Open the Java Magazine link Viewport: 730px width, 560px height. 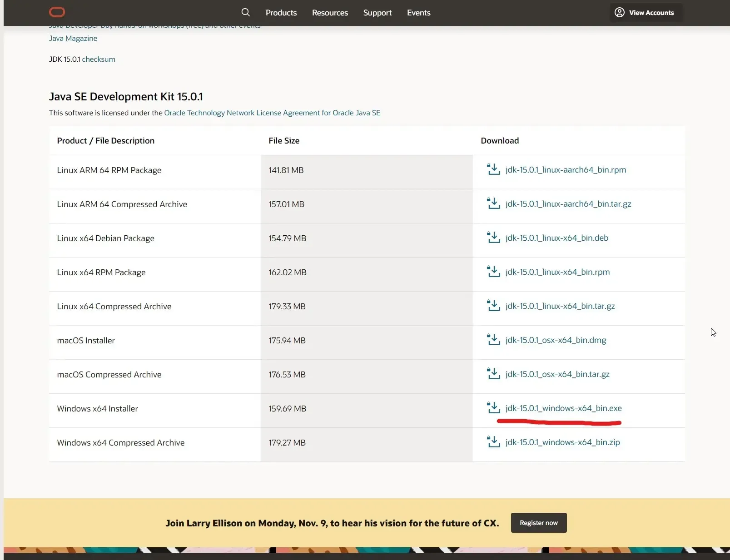(73, 38)
